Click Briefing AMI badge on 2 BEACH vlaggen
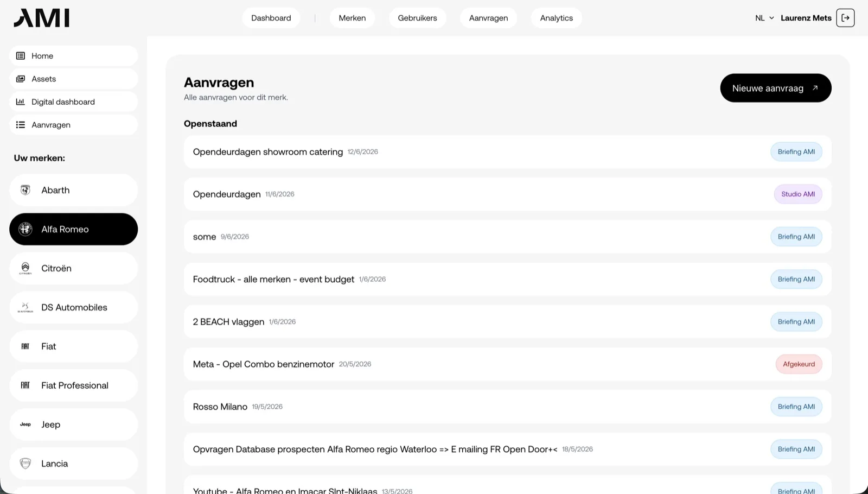The image size is (868, 494). click(x=796, y=322)
